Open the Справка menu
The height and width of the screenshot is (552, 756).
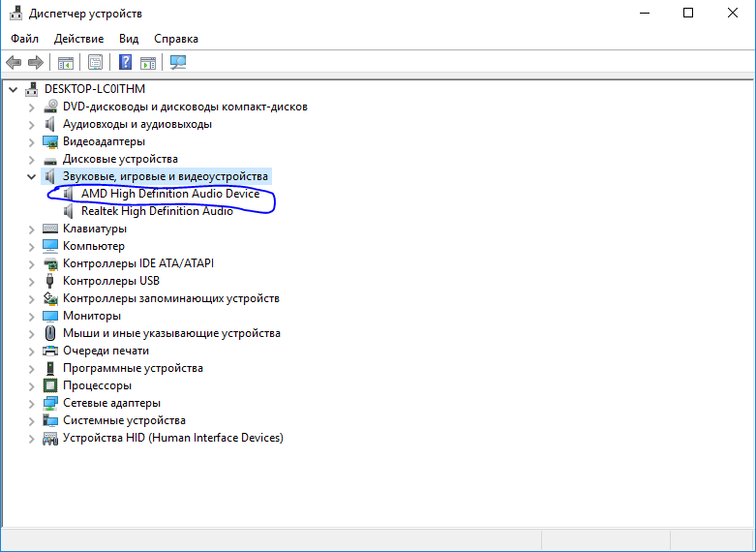tap(176, 39)
